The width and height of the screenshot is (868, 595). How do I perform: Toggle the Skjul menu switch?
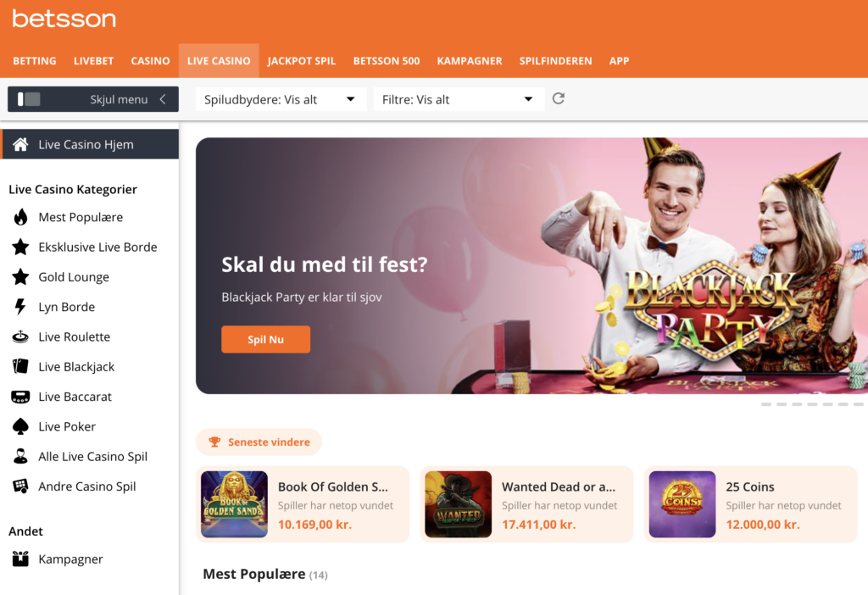coord(29,99)
